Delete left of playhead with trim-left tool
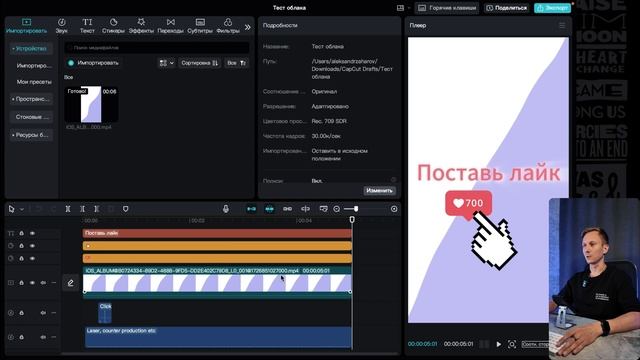 82,209
